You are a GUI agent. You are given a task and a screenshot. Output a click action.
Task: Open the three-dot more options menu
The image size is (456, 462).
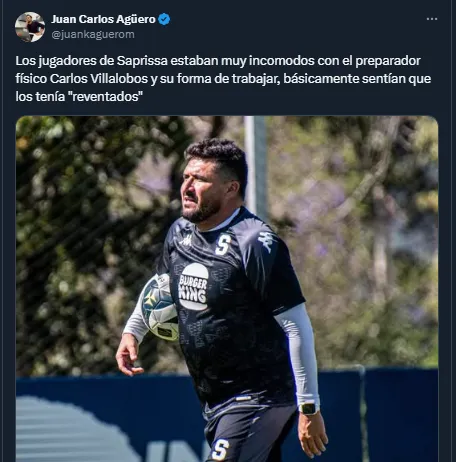click(x=432, y=19)
